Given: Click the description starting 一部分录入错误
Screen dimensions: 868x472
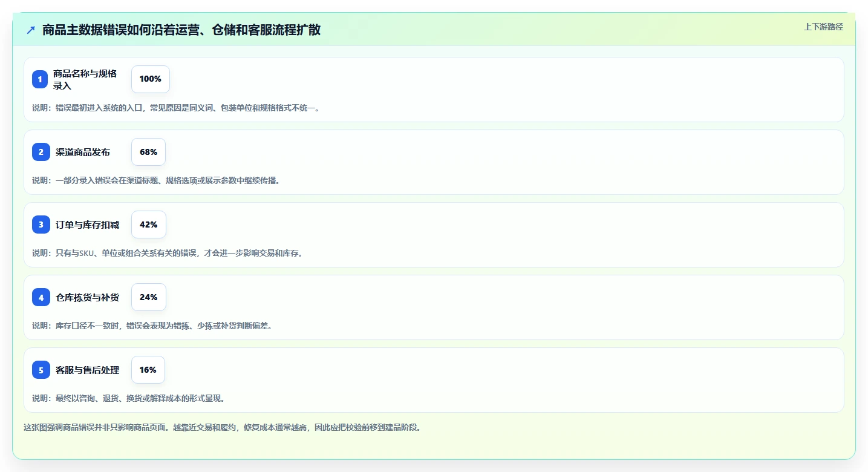Looking at the screenshot, I should click(x=157, y=180).
